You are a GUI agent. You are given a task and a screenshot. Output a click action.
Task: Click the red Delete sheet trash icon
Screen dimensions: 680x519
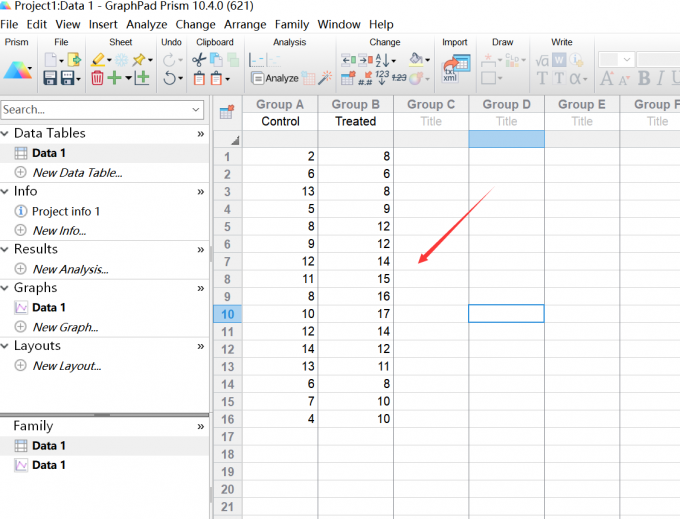[x=97, y=78]
